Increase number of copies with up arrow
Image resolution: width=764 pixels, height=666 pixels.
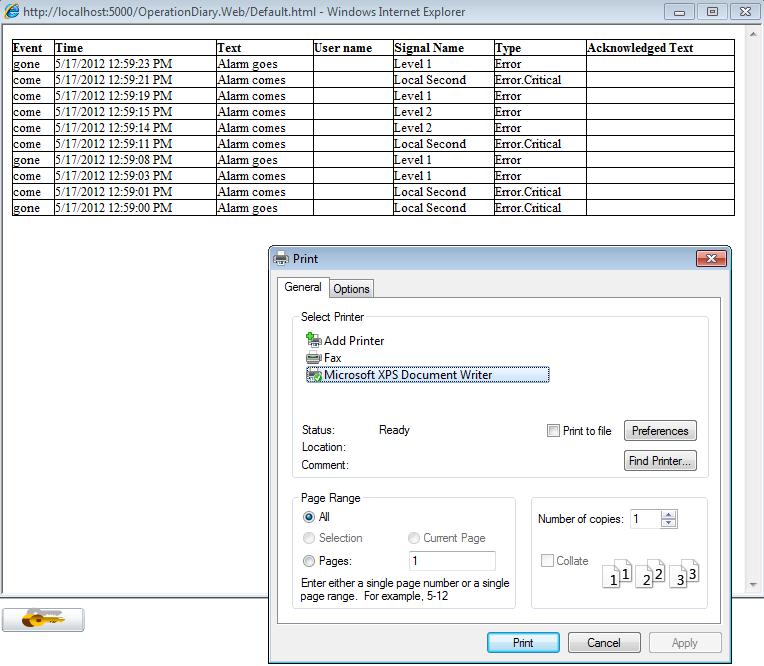[x=669, y=514]
